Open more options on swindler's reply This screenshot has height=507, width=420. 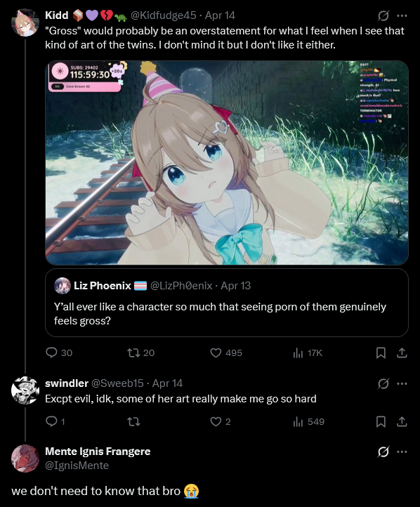[402, 384]
